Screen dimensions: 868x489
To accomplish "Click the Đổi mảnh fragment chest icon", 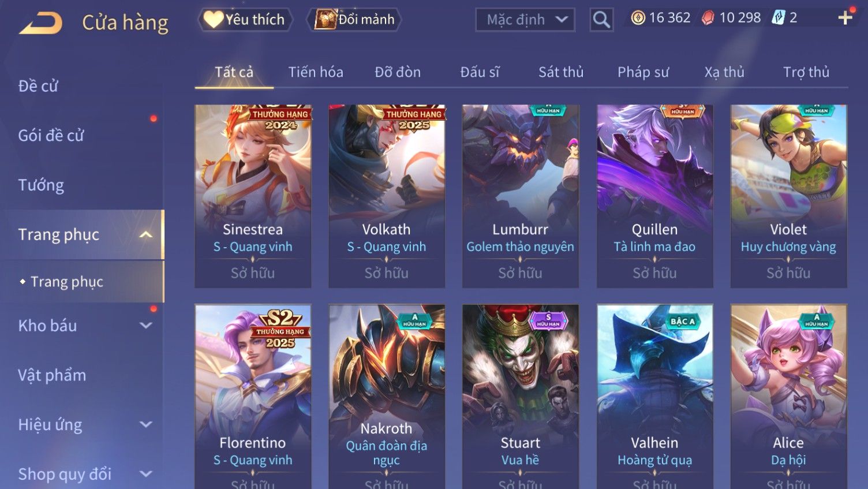I will pyautogui.click(x=325, y=19).
